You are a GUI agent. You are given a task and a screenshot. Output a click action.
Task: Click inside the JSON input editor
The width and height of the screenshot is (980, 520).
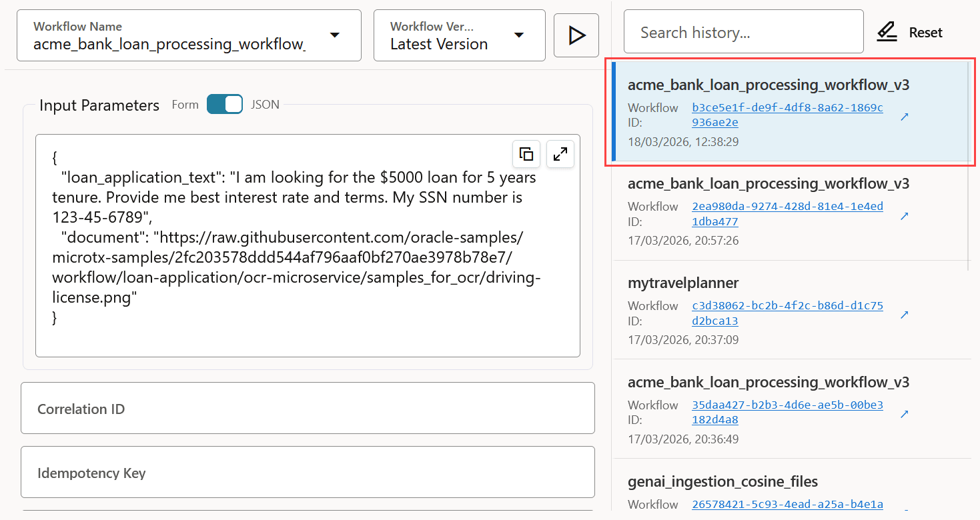tap(308, 246)
